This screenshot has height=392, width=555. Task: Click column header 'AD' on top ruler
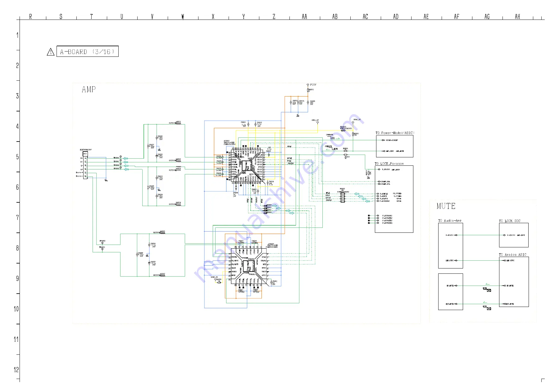396,16
